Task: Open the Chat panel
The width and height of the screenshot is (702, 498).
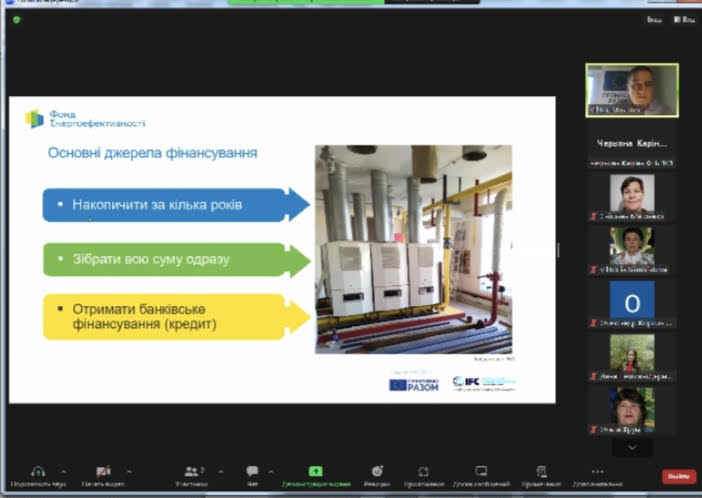Action: [x=252, y=474]
